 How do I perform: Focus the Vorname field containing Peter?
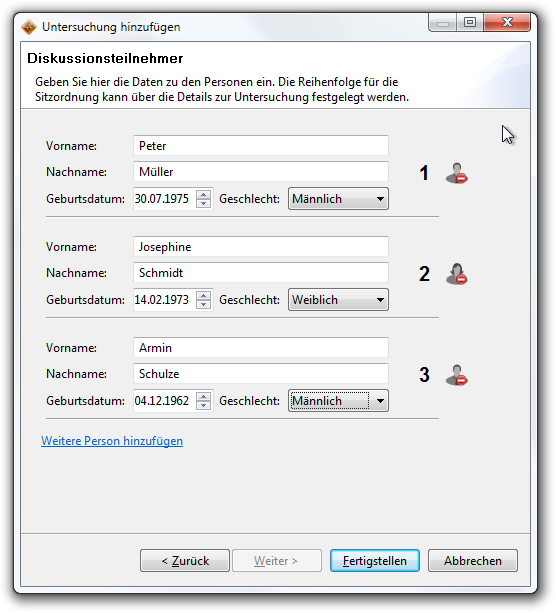click(x=261, y=146)
